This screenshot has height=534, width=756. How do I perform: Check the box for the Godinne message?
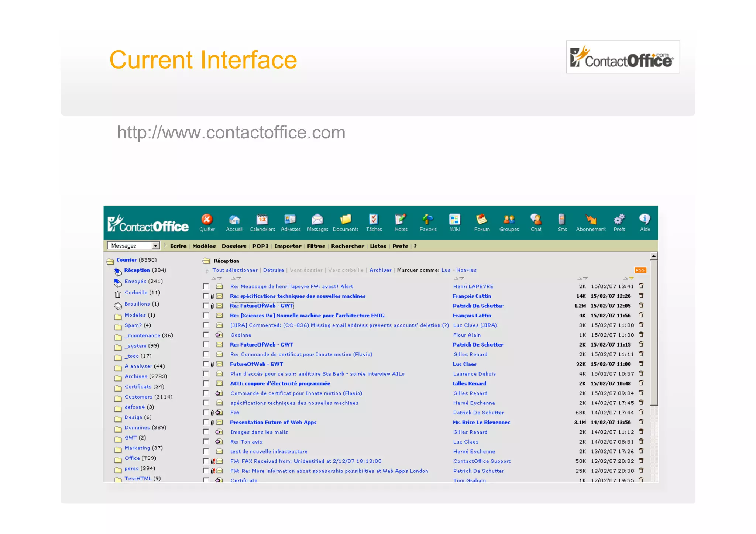206,335
